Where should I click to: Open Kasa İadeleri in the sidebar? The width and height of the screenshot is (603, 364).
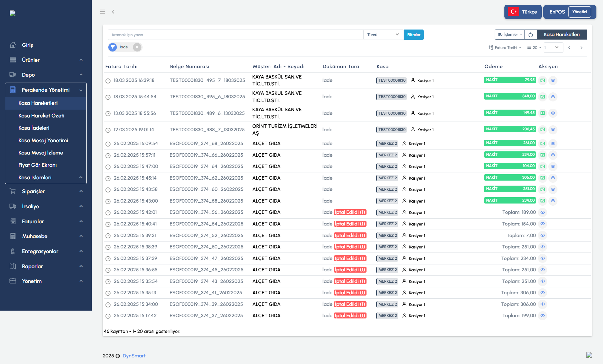coord(34,128)
